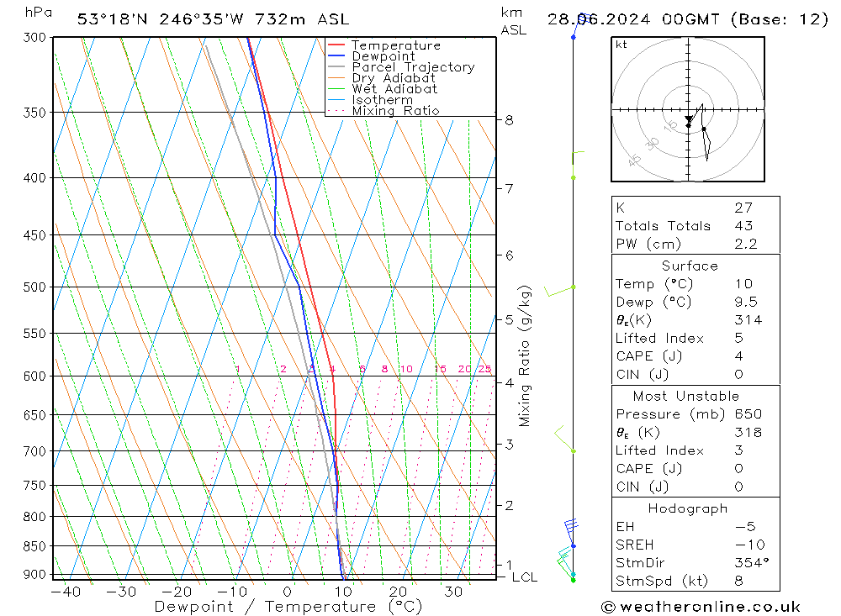This screenshot has width=841, height=616.
Task: Click the storm motion triangle marker in hodograph
Action: [689, 119]
